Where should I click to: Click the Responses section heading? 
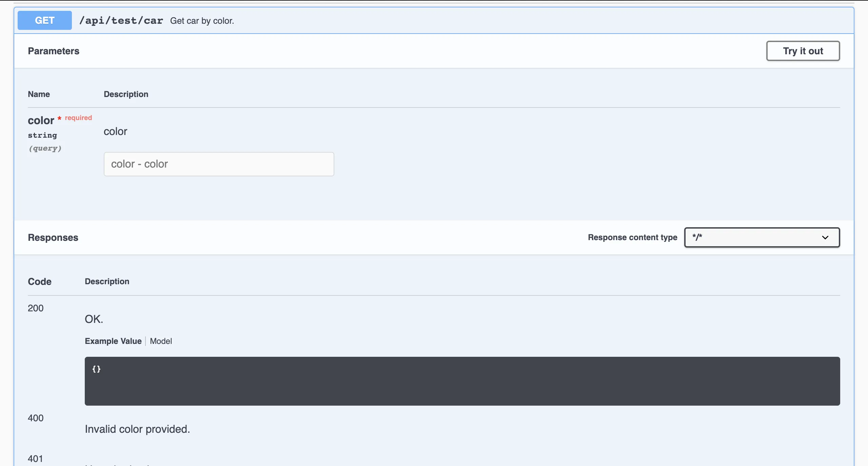click(x=53, y=237)
